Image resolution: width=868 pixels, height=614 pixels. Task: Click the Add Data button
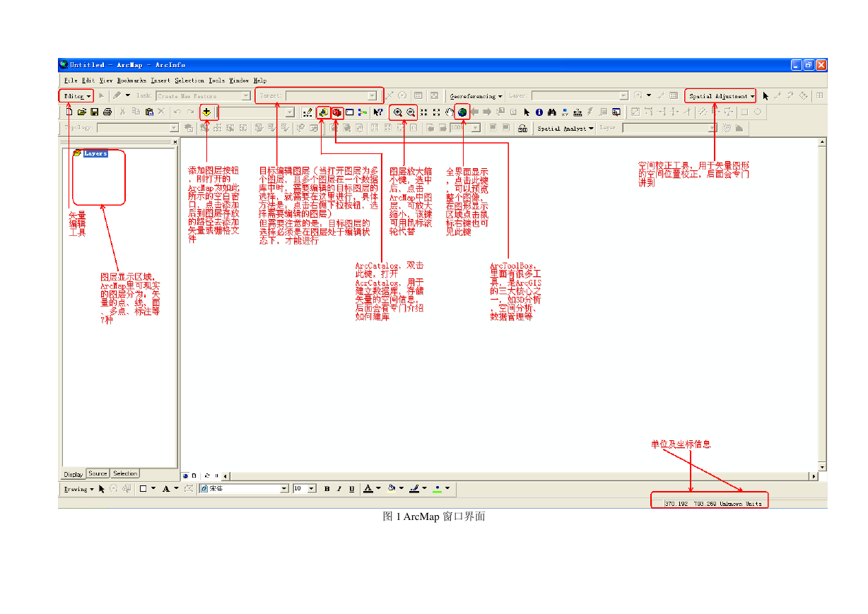click(x=206, y=112)
